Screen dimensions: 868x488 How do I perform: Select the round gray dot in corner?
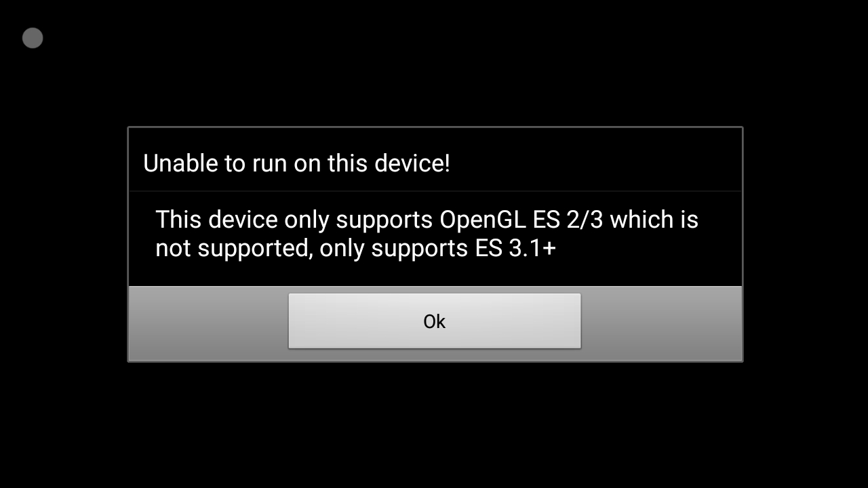click(33, 38)
